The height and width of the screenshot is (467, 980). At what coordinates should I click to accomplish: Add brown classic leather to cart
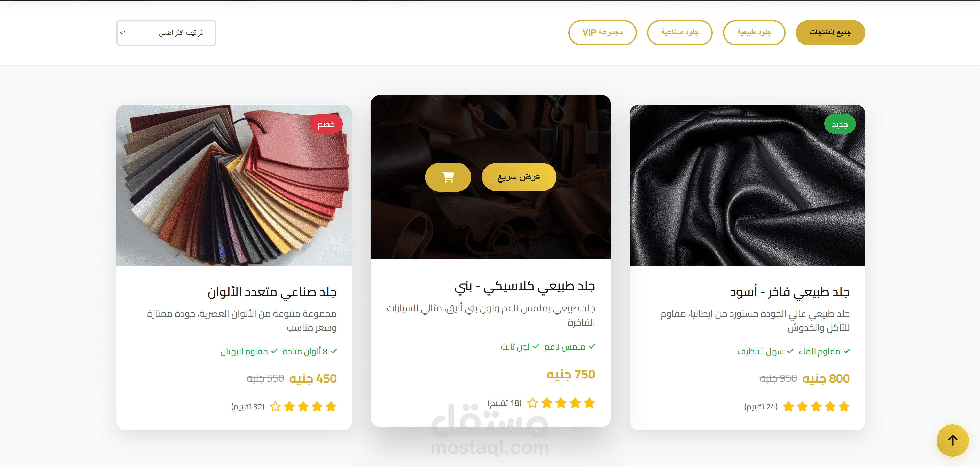(448, 177)
